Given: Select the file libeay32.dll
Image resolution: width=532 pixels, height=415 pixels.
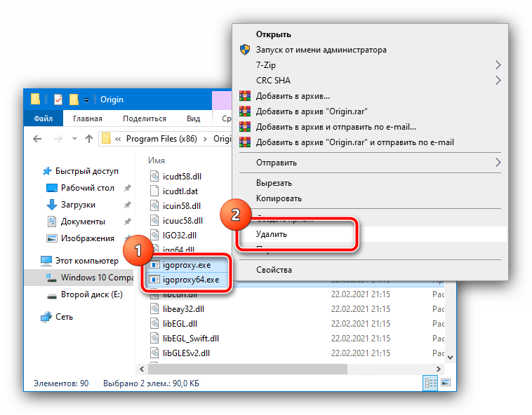Looking at the screenshot, I should pyautogui.click(x=183, y=309).
